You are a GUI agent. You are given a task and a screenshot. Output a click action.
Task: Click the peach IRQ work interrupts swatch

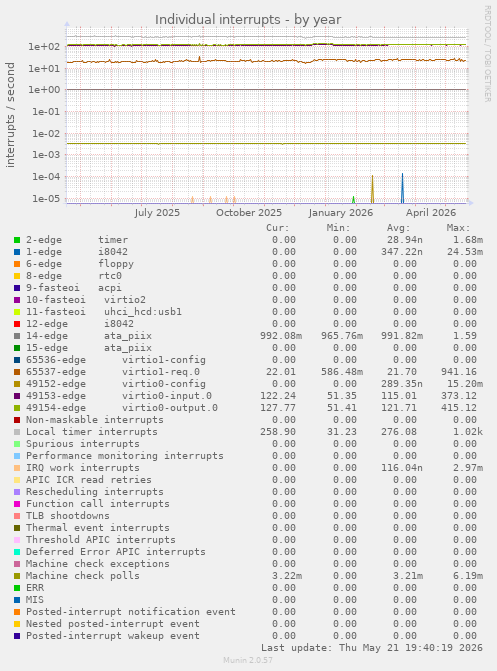point(17,468)
